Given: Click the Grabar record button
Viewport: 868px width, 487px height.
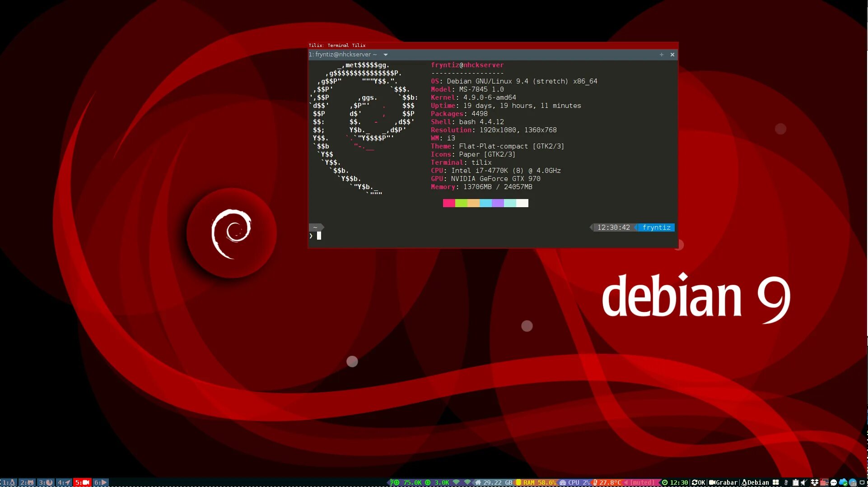Looking at the screenshot, I should click(x=723, y=482).
